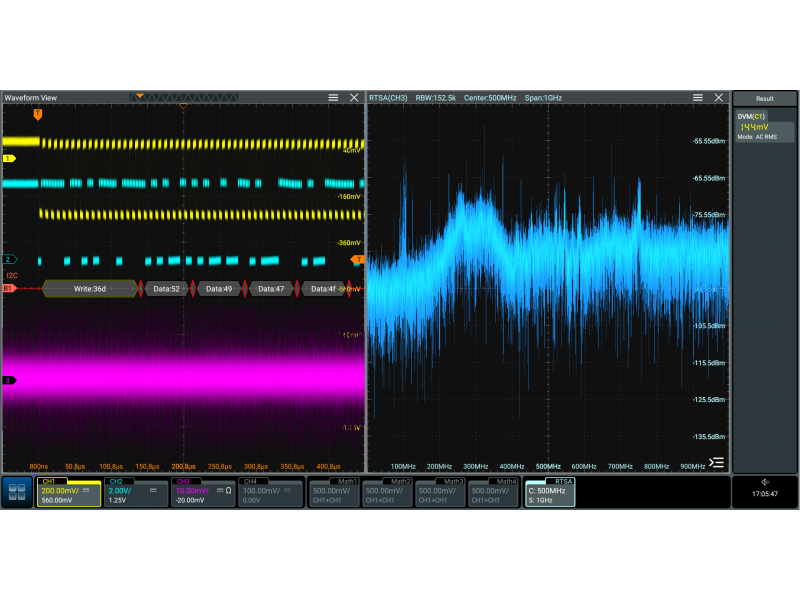Open the Math1 settings box
This screenshot has width=800, height=600.
(x=334, y=491)
